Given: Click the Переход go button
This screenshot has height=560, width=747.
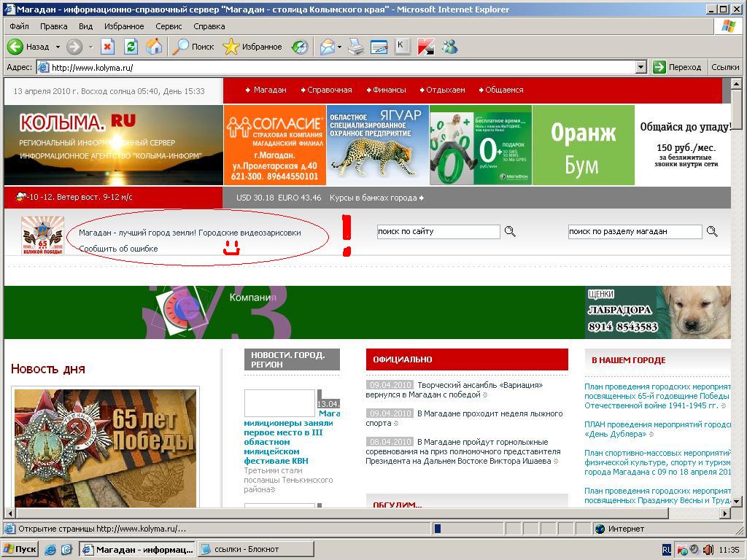Looking at the screenshot, I should point(677,67).
